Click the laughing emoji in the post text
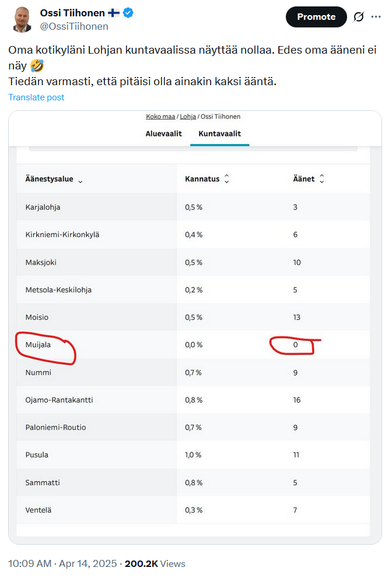The height and width of the screenshot is (578, 392). point(36,66)
